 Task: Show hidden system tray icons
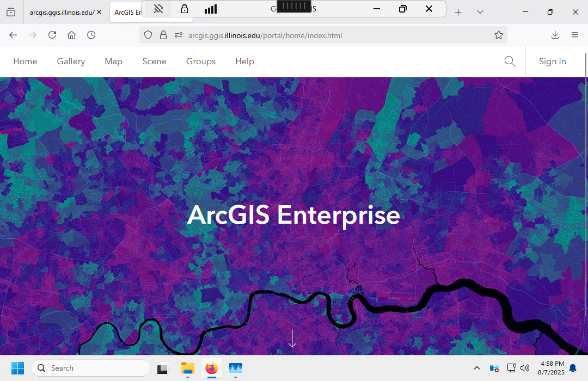[477, 368]
